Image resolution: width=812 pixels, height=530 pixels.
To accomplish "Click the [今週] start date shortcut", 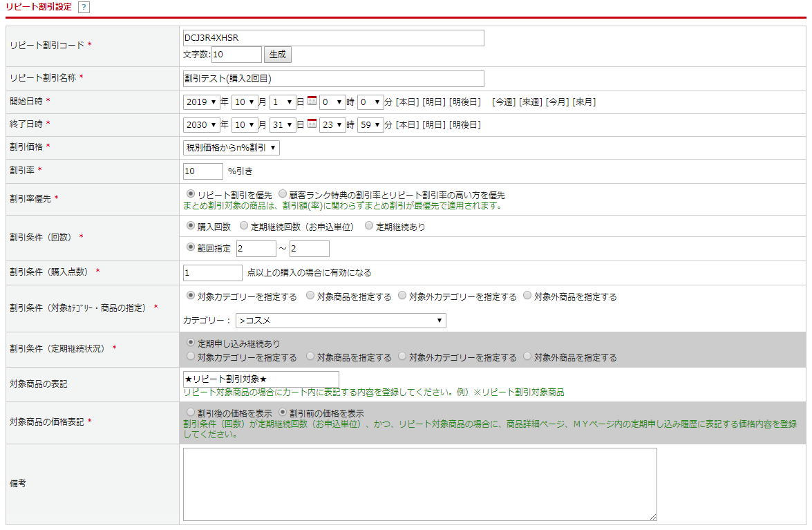I will [503, 102].
